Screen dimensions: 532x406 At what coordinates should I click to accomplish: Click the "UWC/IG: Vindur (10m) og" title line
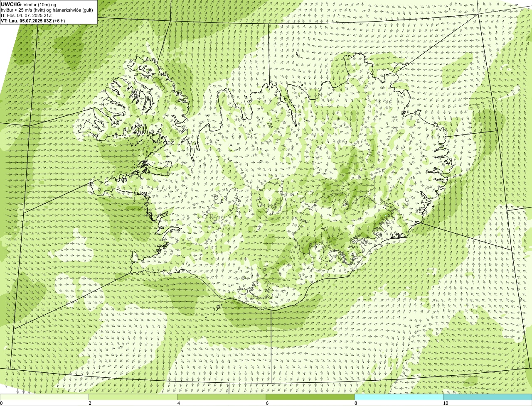coord(29,5)
